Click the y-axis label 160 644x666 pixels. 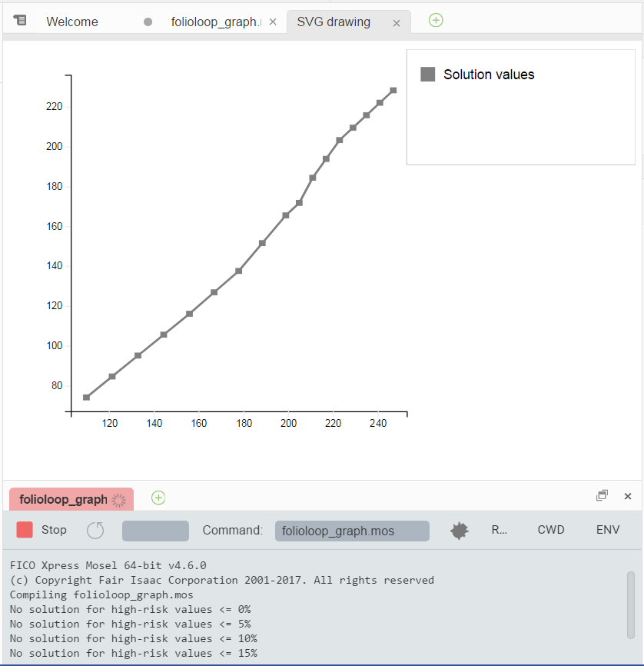(55, 226)
